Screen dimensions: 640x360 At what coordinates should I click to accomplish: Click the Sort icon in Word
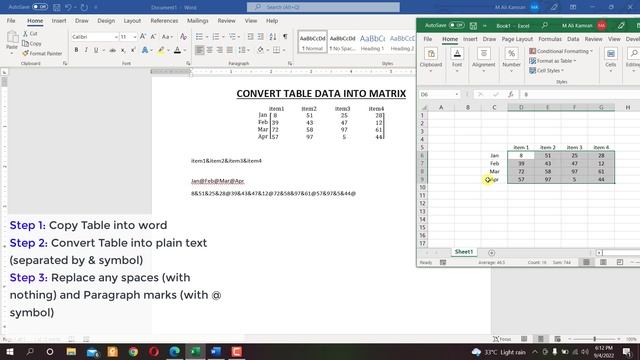(x=273, y=37)
